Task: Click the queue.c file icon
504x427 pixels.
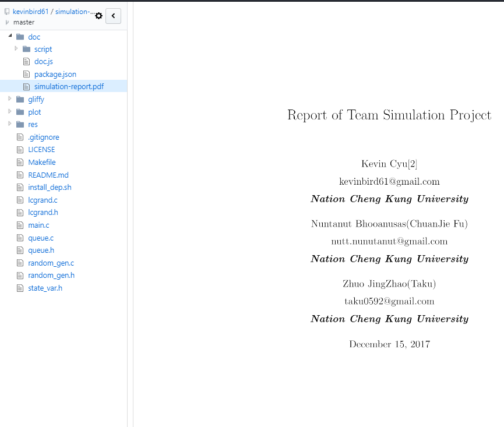Action: tap(20, 238)
